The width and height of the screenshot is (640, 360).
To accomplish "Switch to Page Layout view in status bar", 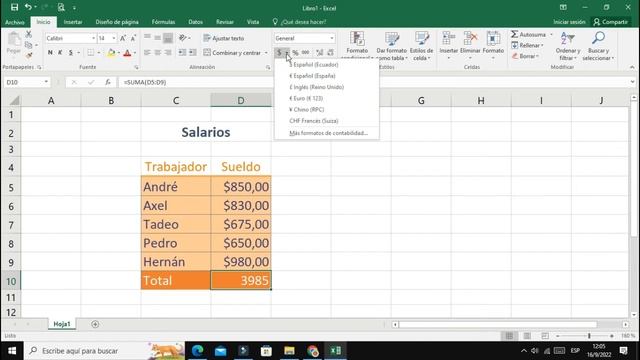I will 527,336.
